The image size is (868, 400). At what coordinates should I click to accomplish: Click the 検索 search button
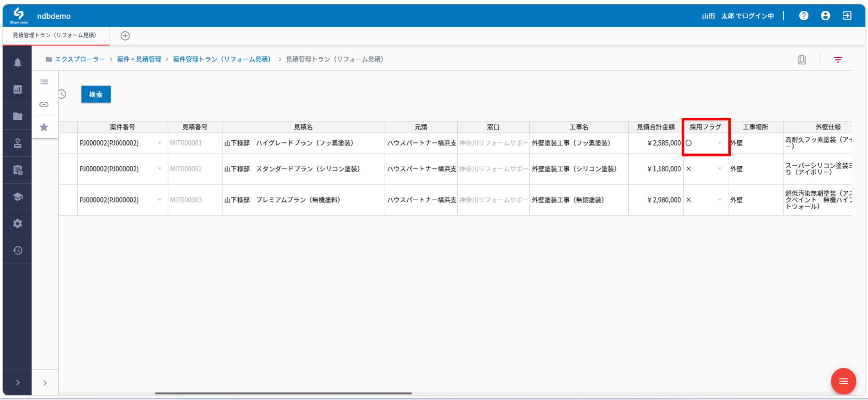(96, 94)
